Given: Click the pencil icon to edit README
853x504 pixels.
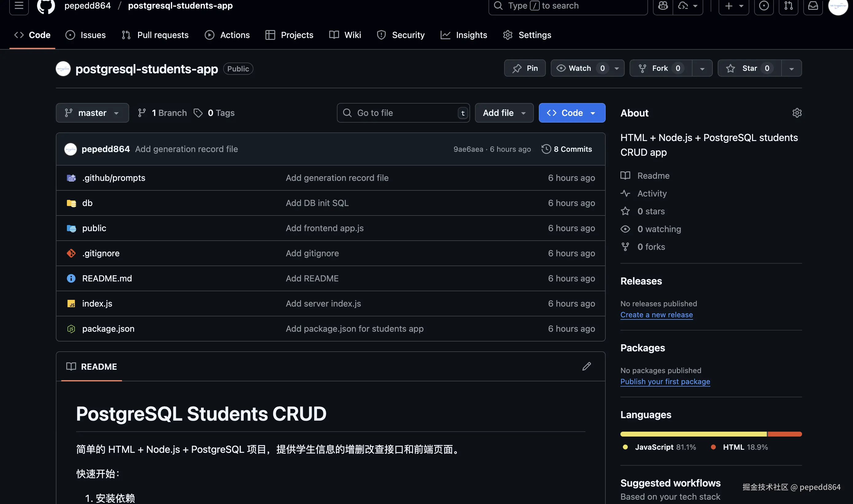Looking at the screenshot, I should 586,366.
